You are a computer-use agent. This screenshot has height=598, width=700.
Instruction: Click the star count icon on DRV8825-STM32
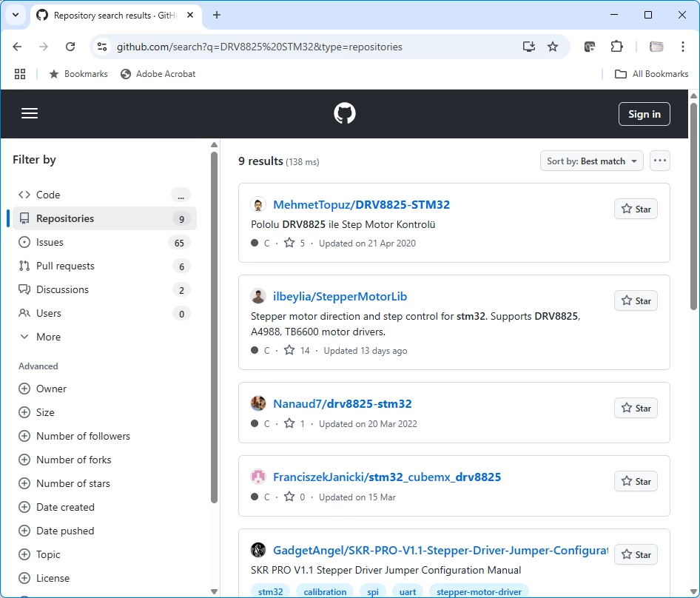point(290,243)
